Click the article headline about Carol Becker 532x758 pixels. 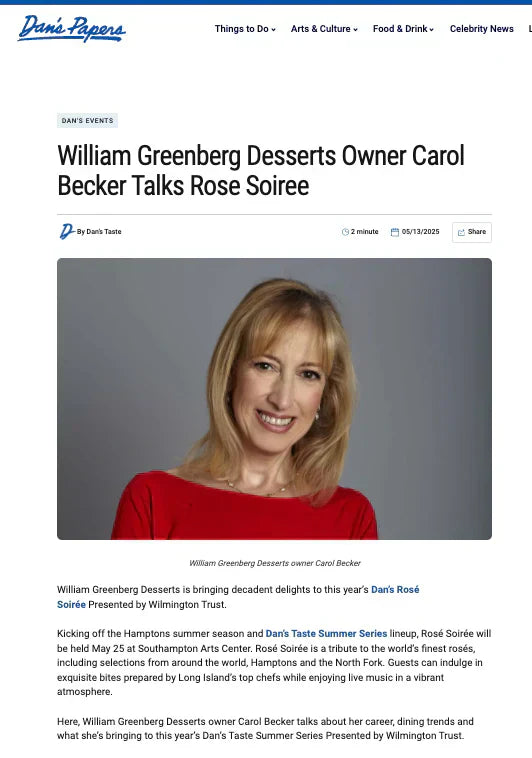(261, 171)
